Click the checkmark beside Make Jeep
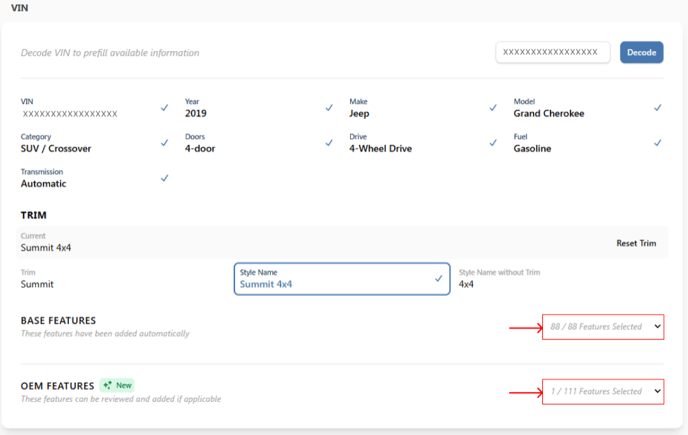This screenshot has height=435, width=688. click(x=493, y=108)
